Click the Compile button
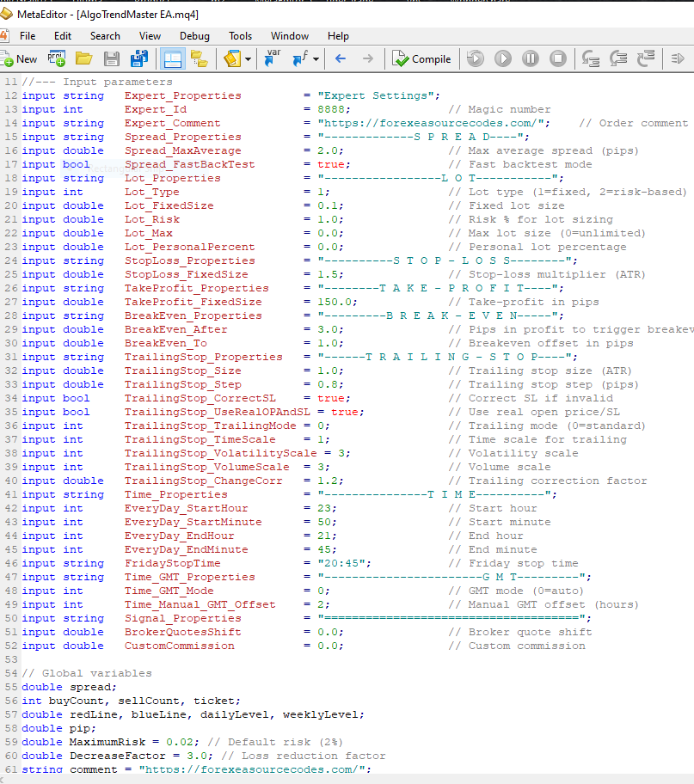 [421, 59]
